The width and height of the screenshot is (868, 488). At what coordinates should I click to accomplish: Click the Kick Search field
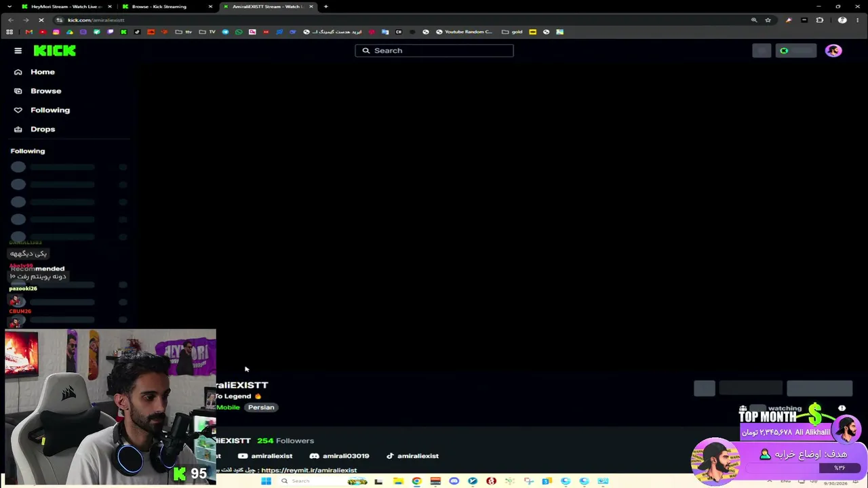pos(434,51)
